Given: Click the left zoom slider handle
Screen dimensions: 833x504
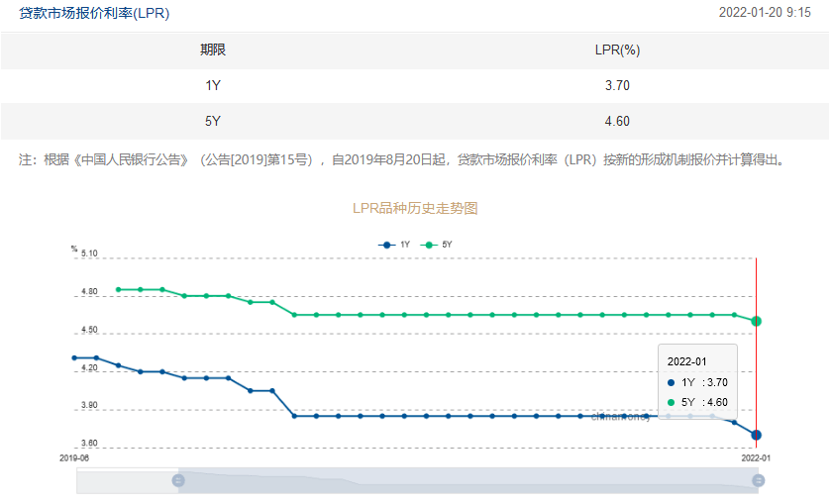Looking at the screenshot, I should click(x=178, y=480).
